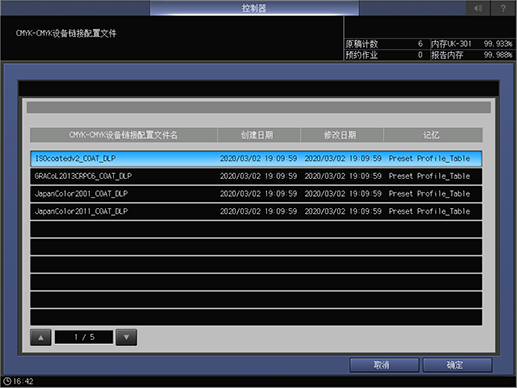Click the page indicator 1 / 5
The width and height of the screenshot is (517, 388).
(x=84, y=337)
